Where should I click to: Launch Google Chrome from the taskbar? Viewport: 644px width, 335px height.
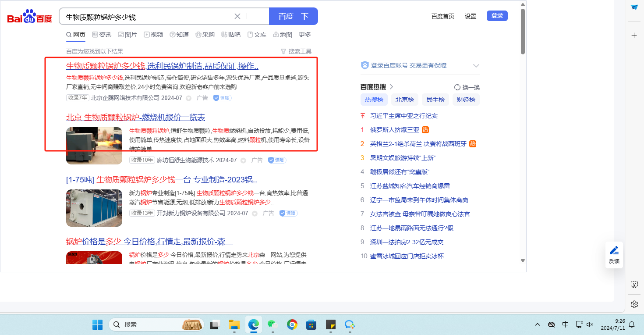(x=292, y=324)
